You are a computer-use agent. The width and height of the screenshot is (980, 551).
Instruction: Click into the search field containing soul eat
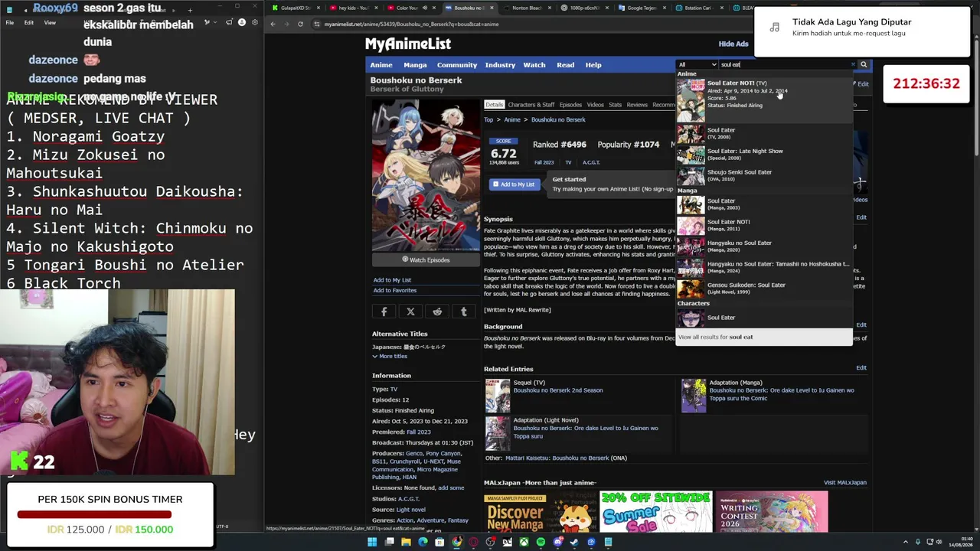point(786,65)
